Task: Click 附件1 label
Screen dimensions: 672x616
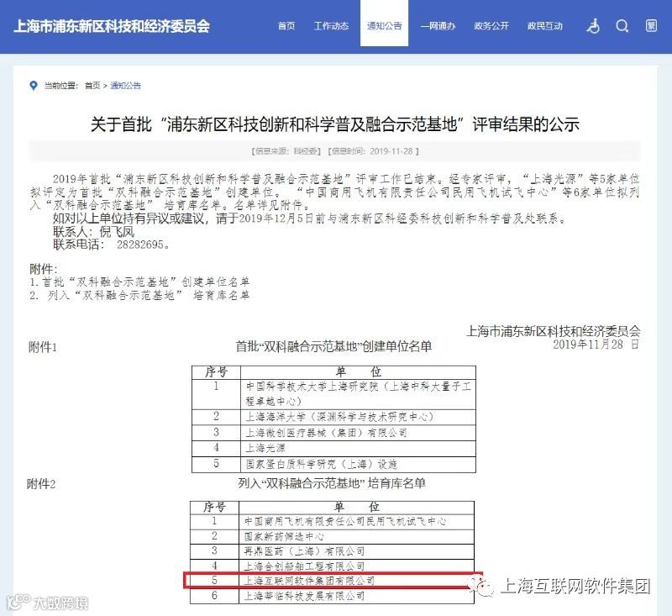Action: 43,347
